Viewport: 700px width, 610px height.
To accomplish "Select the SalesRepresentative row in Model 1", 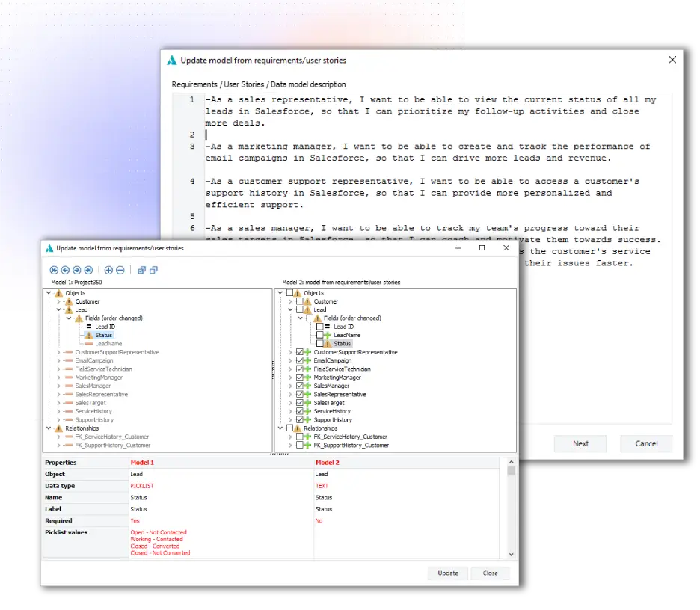I will point(102,395).
